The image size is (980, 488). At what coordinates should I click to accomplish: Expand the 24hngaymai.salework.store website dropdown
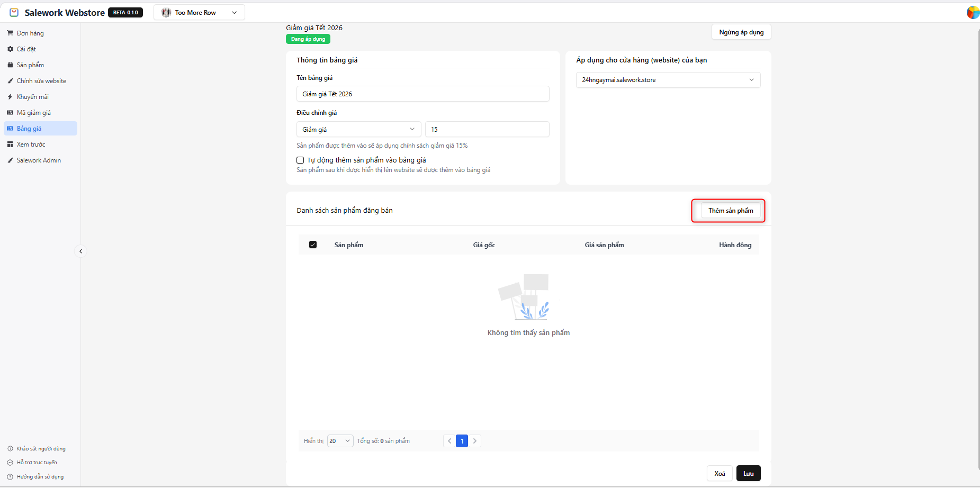[668, 80]
